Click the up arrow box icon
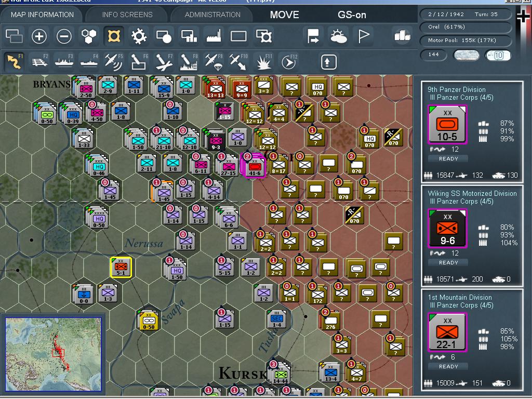 [x=328, y=62]
